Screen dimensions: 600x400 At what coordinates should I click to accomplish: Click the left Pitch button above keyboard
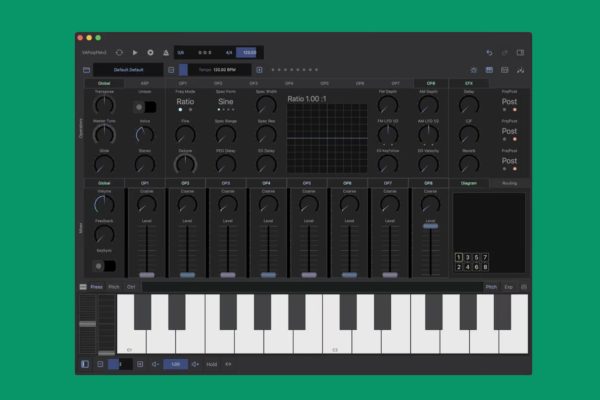pyautogui.click(x=114, y=287)
